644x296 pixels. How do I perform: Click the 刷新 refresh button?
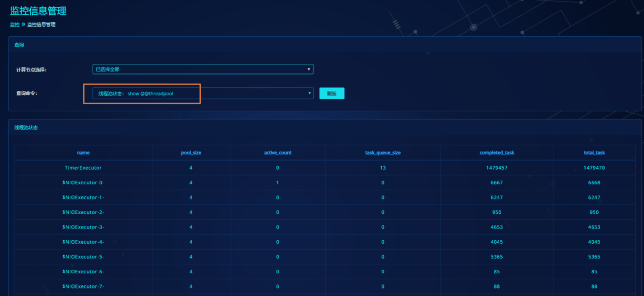point(332,93)
